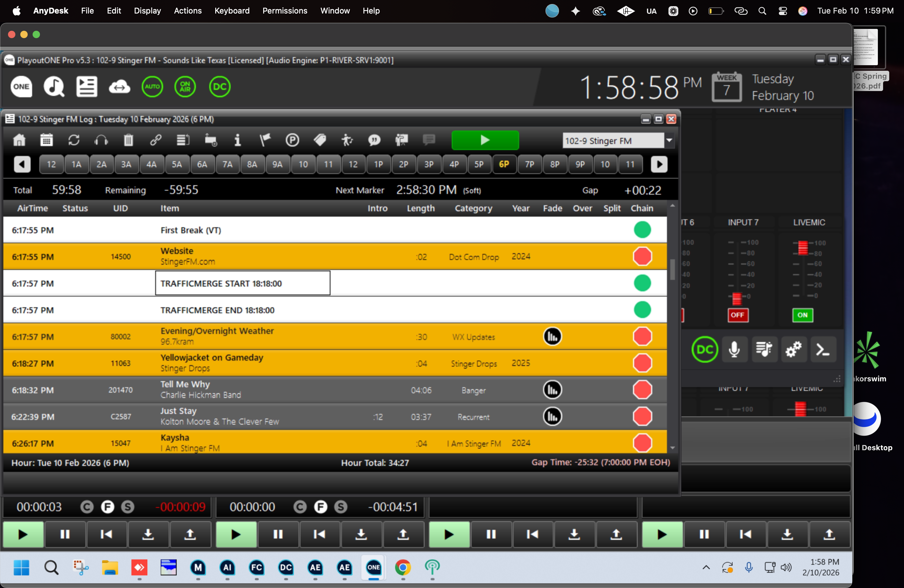Click the tag icon in log toolbar
Viewport: 904px width, 588px height.
coord(319,140)
